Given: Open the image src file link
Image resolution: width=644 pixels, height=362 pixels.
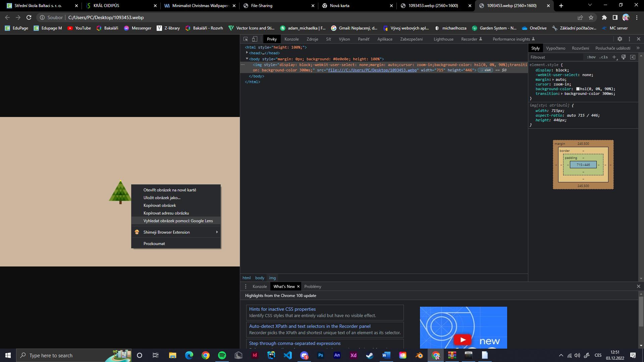Looking at the screenshot, I should point(372,70).
